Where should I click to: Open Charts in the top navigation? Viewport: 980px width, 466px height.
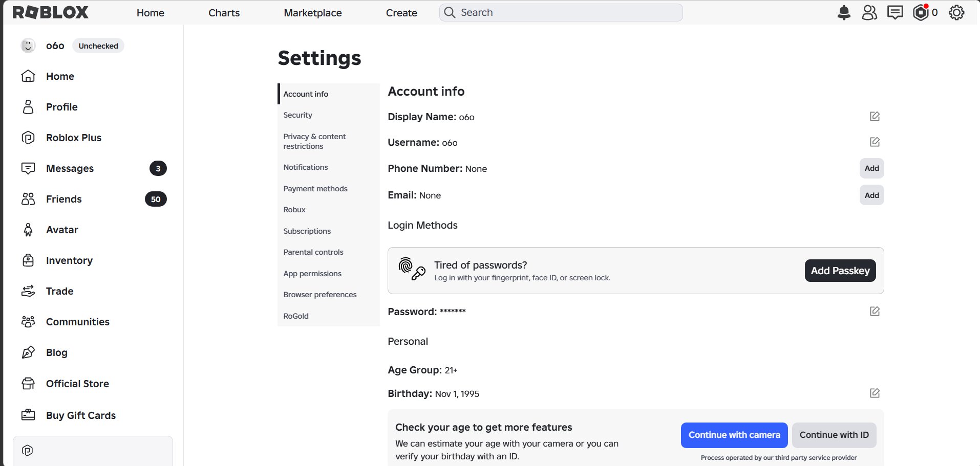coord(224,13)
